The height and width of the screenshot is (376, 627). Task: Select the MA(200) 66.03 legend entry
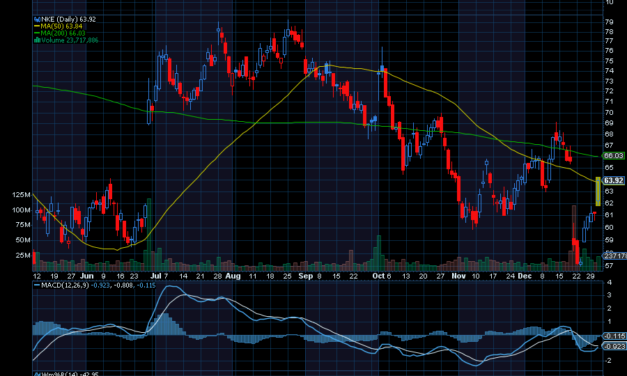[63, 33]
